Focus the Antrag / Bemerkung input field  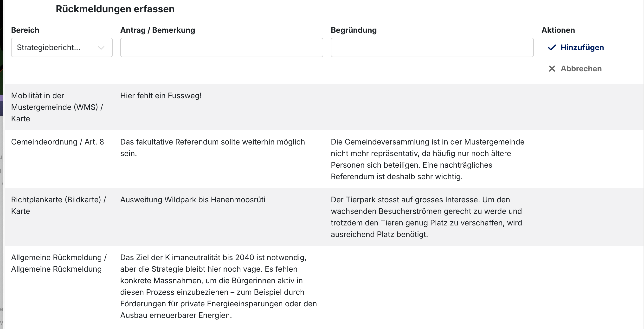pos(221,47)
